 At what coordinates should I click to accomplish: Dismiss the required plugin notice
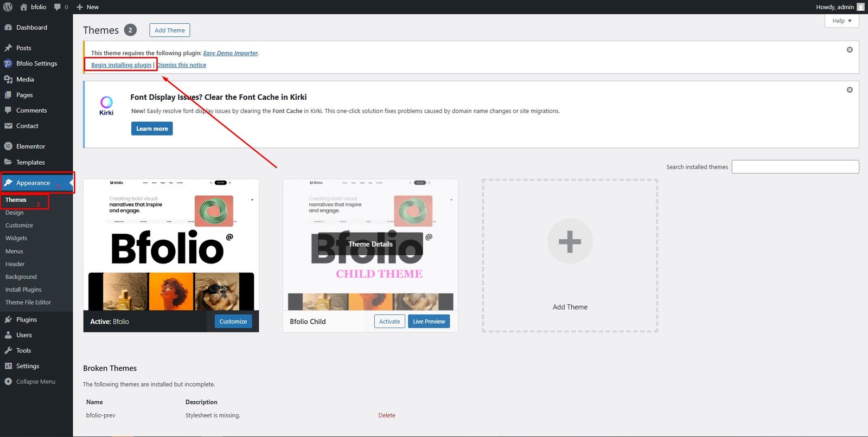(x=850, y=50)
